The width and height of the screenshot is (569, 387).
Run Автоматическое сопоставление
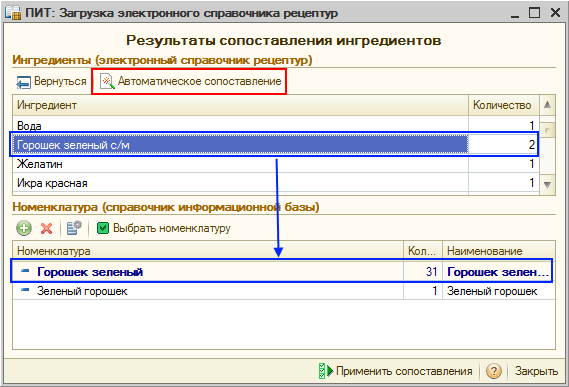(190, 81)
